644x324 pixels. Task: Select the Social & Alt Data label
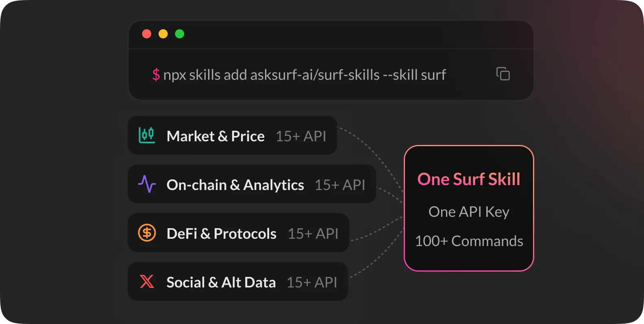[221, 283]
